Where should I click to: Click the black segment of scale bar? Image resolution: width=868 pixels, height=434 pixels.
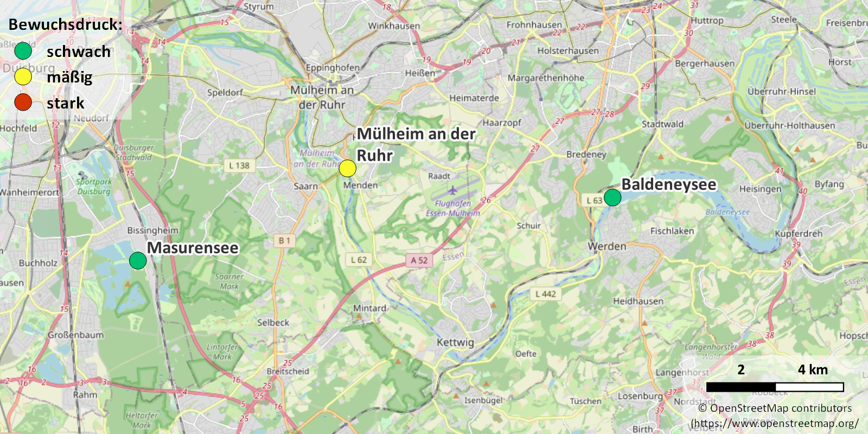[x=741, y=387]
